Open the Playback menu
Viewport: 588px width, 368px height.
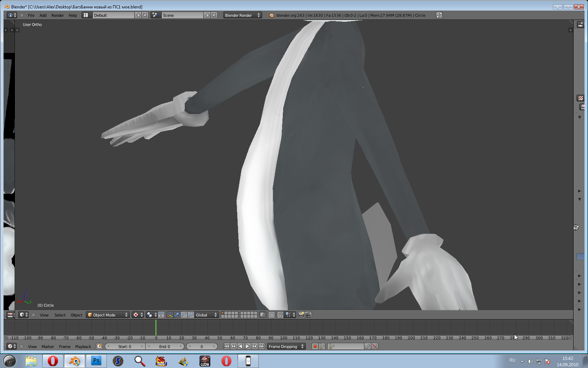[83, 347]
